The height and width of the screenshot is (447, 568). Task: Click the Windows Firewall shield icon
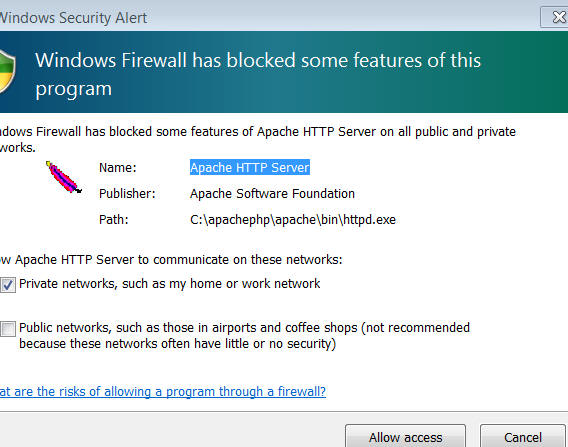coord(7,72)
